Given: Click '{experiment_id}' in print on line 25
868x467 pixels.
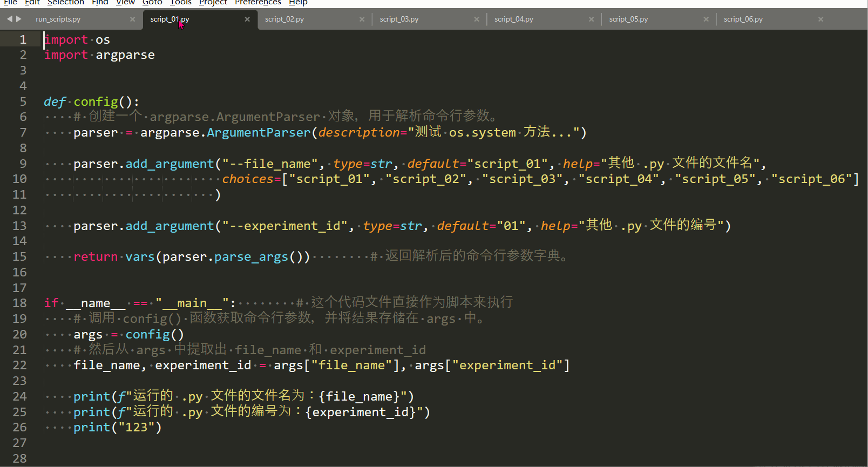Looking at the screenshot, I should point(361,412).
